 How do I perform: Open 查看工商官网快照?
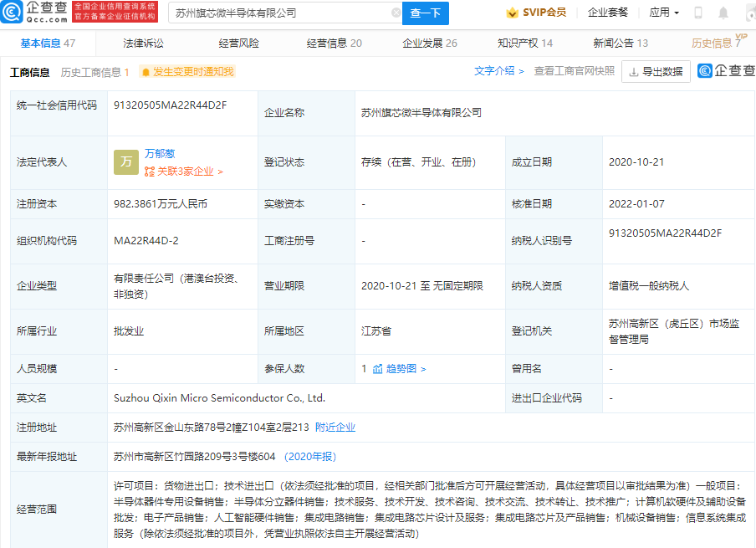(575, 71)
